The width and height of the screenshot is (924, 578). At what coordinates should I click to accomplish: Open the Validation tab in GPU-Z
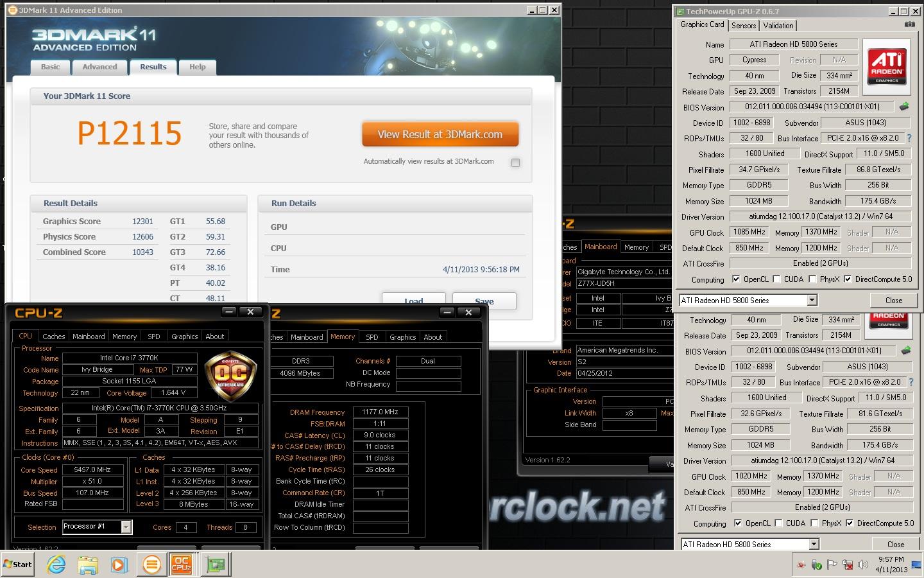[x=778, y=26]
